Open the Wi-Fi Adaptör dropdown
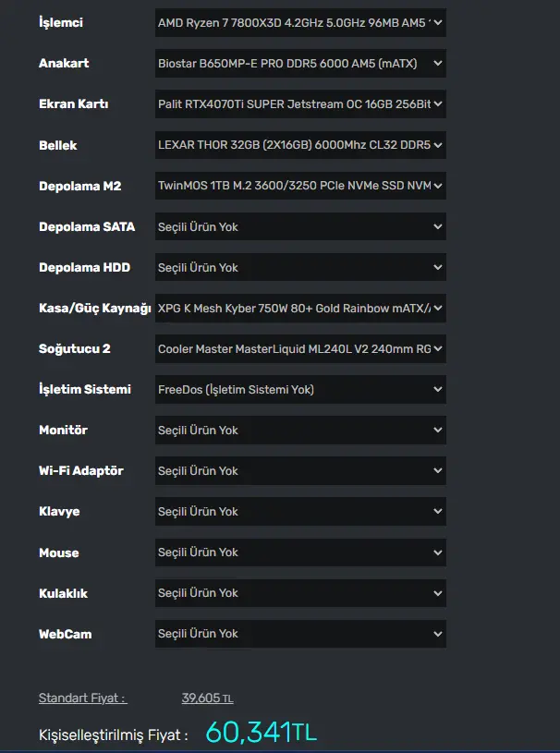This screenshot has height=753, width=560. [x=300, y=471]
